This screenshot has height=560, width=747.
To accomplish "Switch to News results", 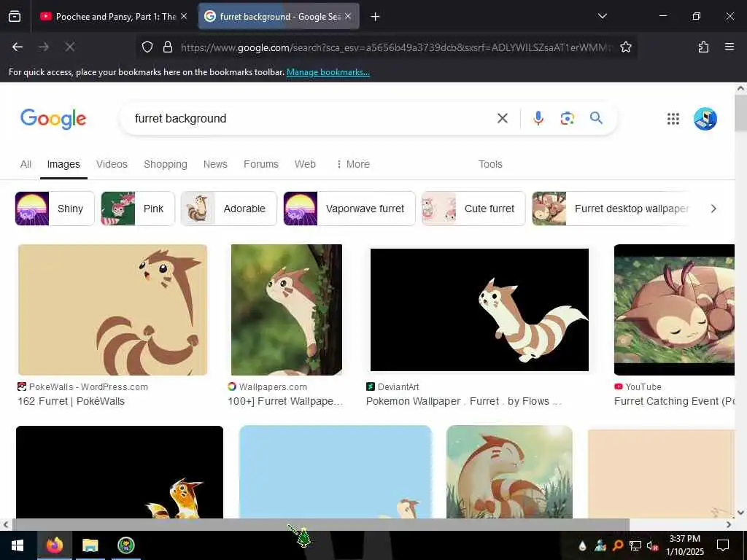I will pyautogui.click(x=215, y=164).
